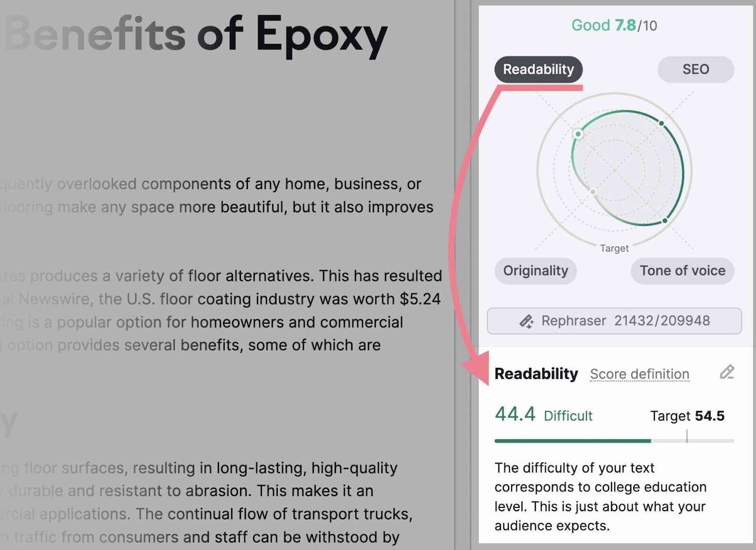This screenshot has height=550, width=756.
Task: Switch to the SEO tab
Action: 696,69
